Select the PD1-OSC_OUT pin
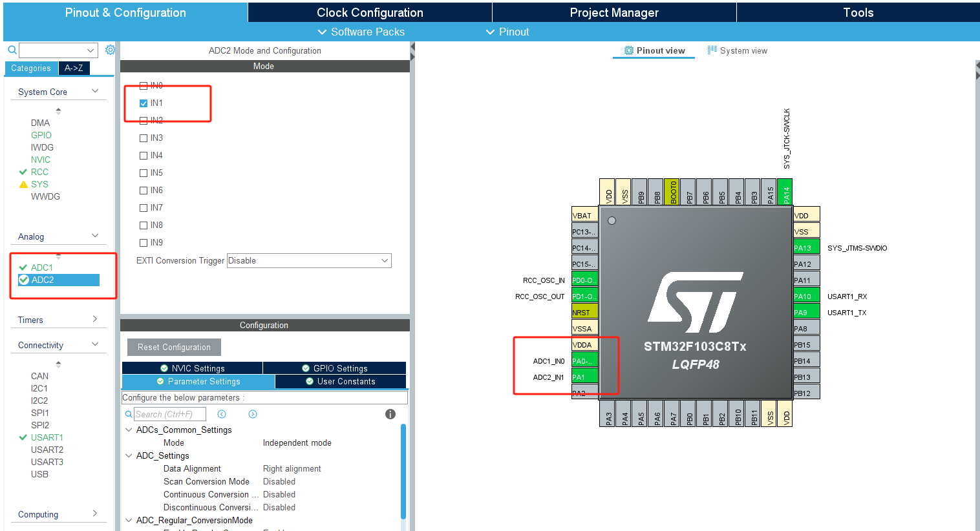 tap(584, 296)
